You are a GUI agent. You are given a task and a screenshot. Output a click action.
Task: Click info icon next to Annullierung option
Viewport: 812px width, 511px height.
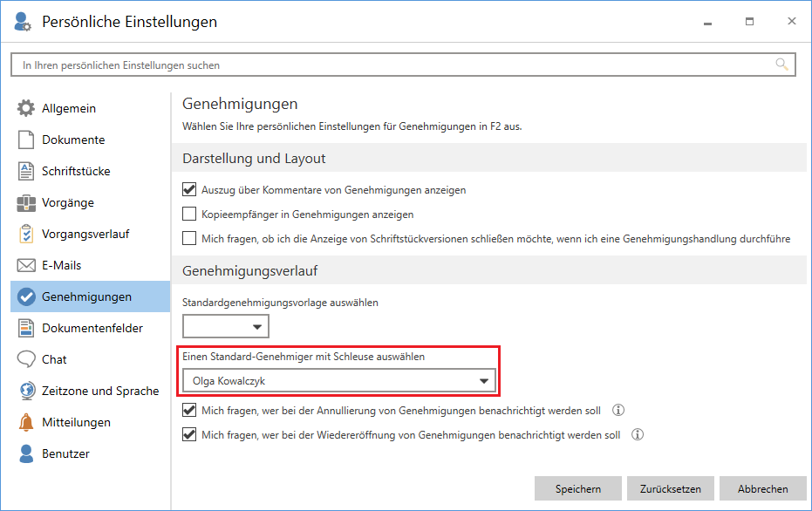pyautogui.click(x=618, y=411)
